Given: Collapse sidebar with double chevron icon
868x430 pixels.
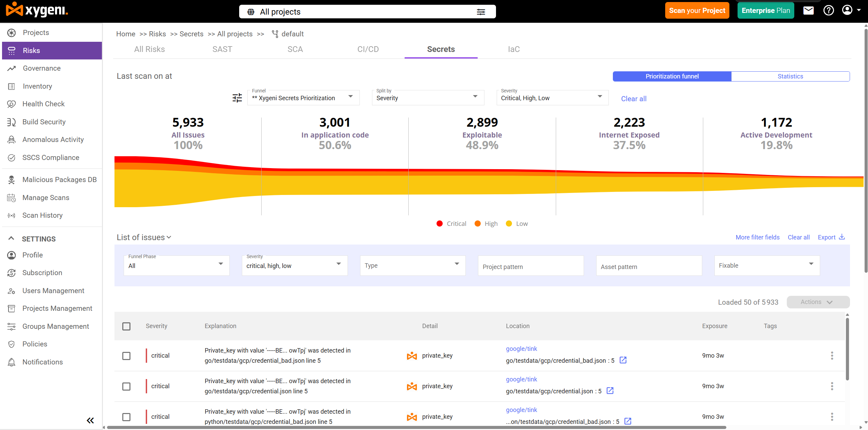Looking at the screenshot, I should click(x=90, y=420).
